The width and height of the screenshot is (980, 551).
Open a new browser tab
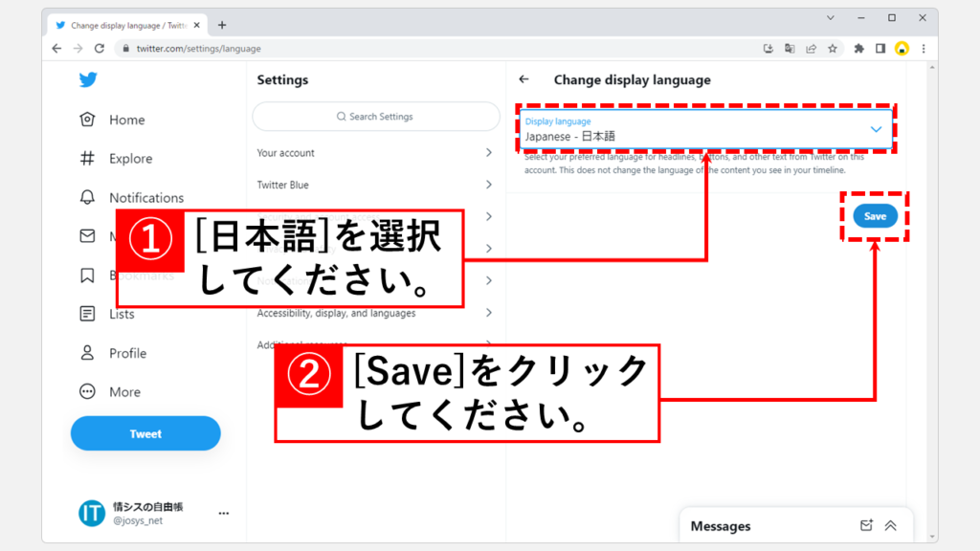pos(222,25)
